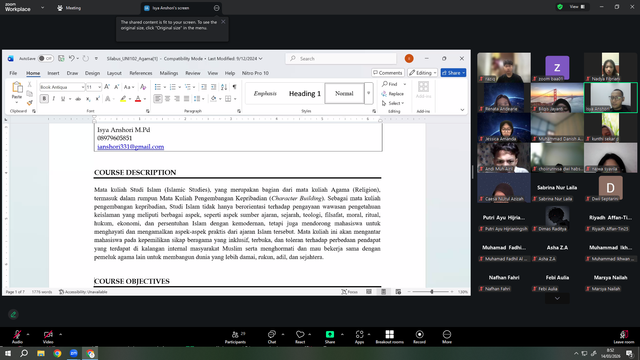The width and height of the screenshot is (640, 360).
Task: Apply strikethrough formatting
Action: [x=78, y=99]
